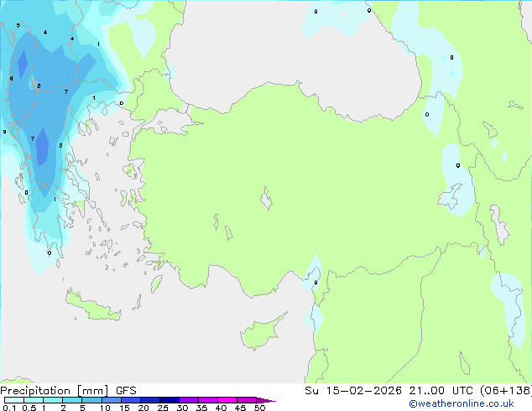
Task: Click the legend scale label "20"
Action: pos(143,408)
